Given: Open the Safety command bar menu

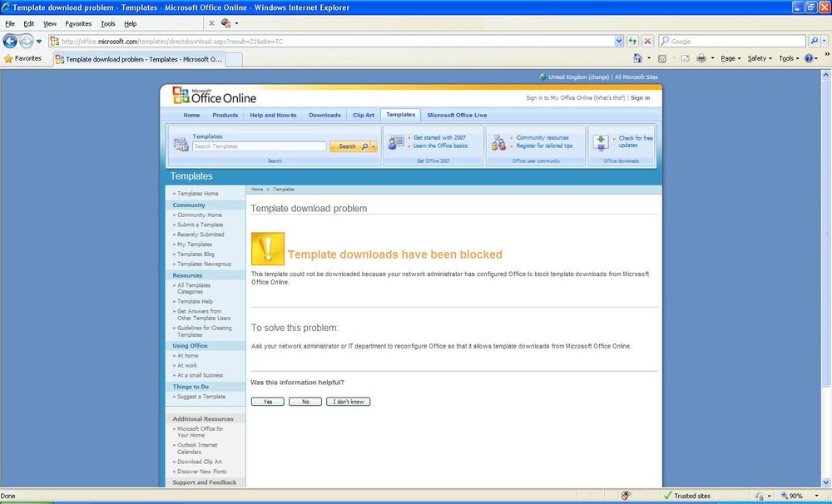Looking at the screenshot, I should [760, 58].
